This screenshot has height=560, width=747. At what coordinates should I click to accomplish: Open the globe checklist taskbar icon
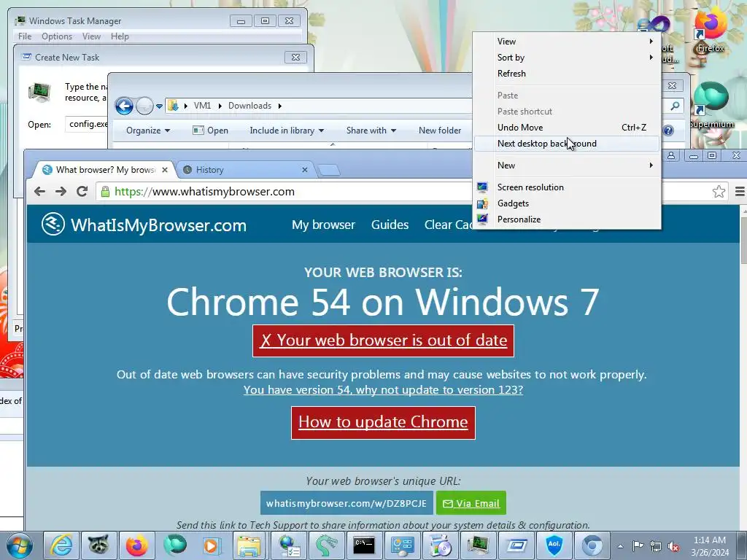pos(289,545)
